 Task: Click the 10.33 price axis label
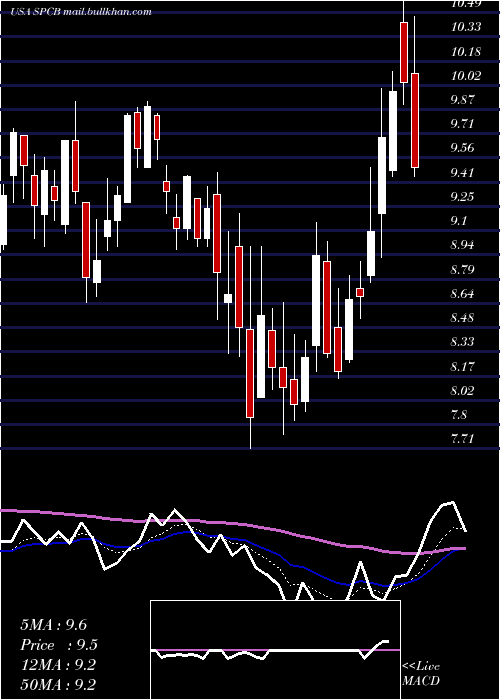click(x=466, y=27)
